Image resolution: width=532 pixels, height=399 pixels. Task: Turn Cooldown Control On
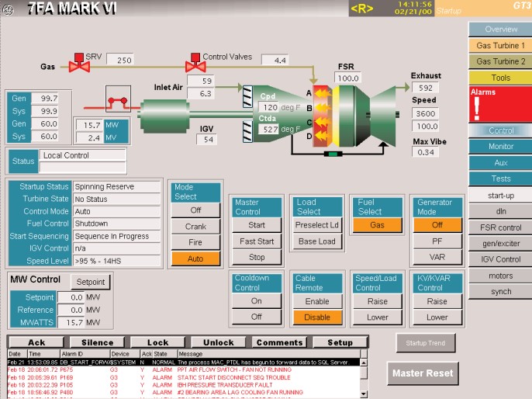point(257,301)
